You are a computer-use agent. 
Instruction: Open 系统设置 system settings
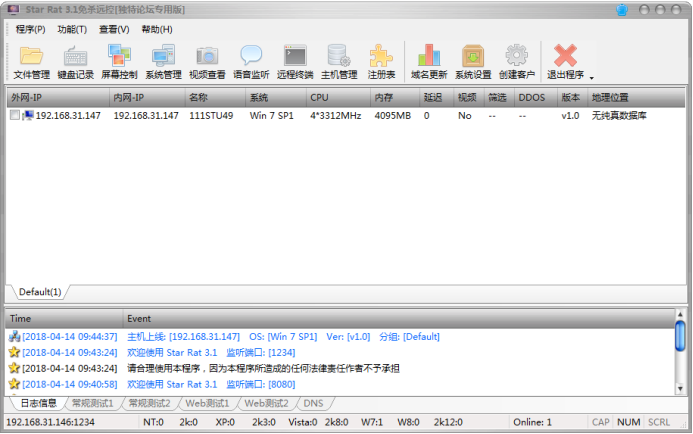[x=473, y=62]
